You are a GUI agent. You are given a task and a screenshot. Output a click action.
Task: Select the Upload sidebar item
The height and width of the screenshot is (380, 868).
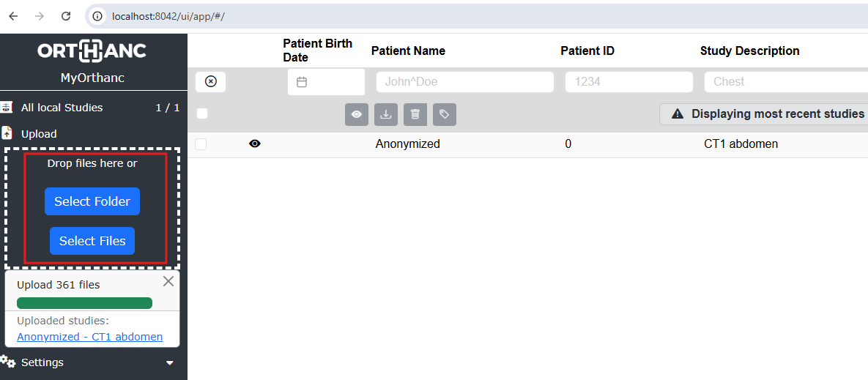point(39,134)
